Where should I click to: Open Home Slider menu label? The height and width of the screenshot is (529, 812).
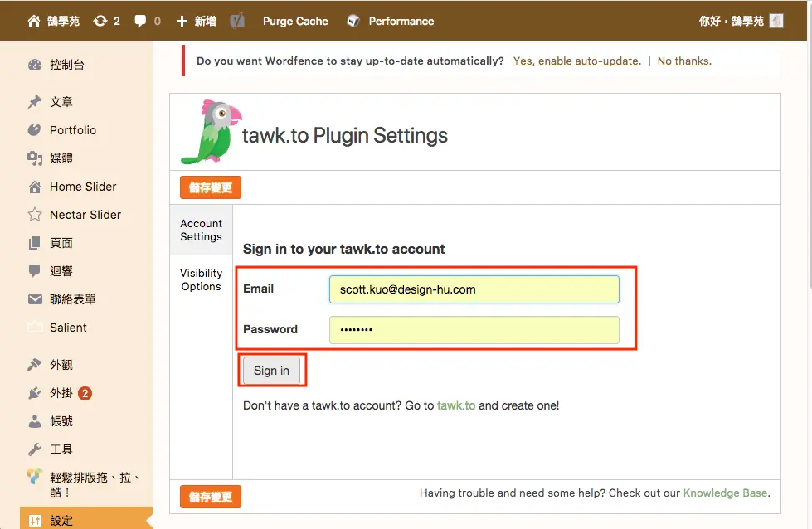pos(83,187)
